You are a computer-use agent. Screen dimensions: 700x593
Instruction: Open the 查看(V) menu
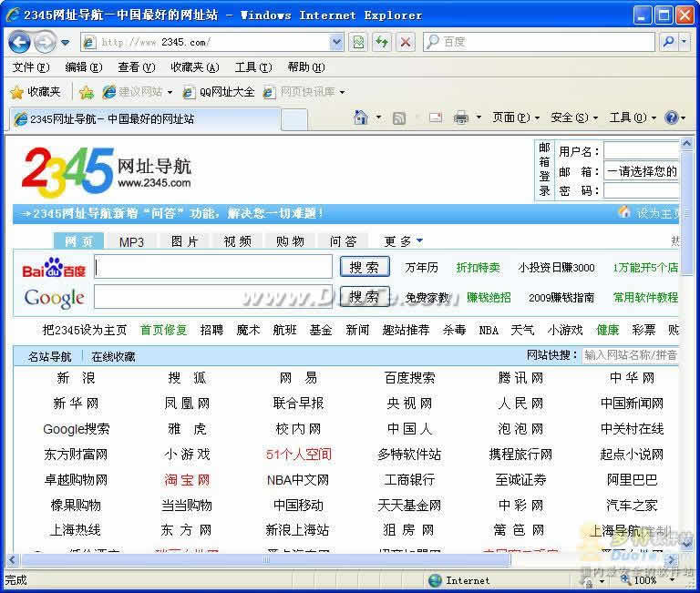pyautogui.click(x=136, y=67)
